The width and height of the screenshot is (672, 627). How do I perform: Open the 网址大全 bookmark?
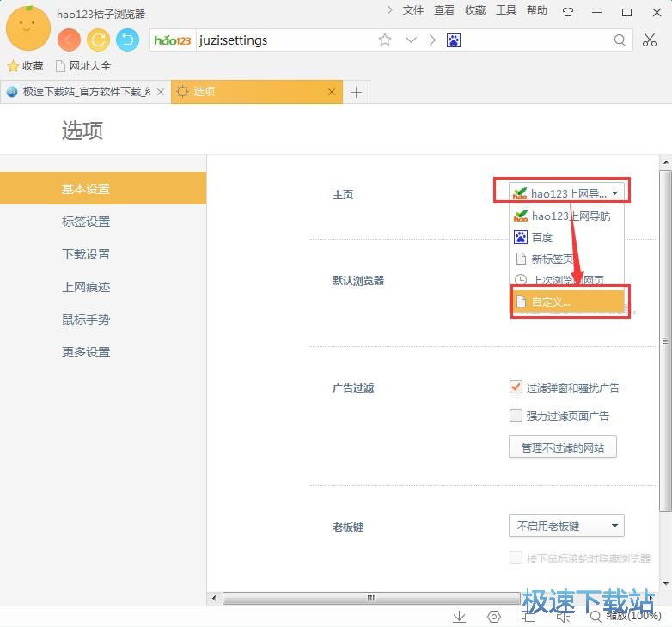pos(83,66)
